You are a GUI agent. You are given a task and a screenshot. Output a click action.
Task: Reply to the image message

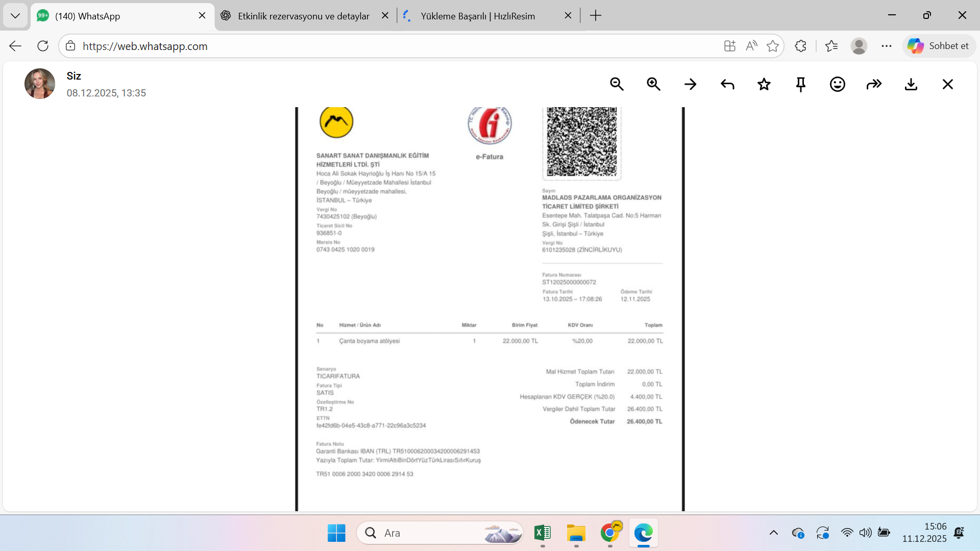click(x=727, y=84)
